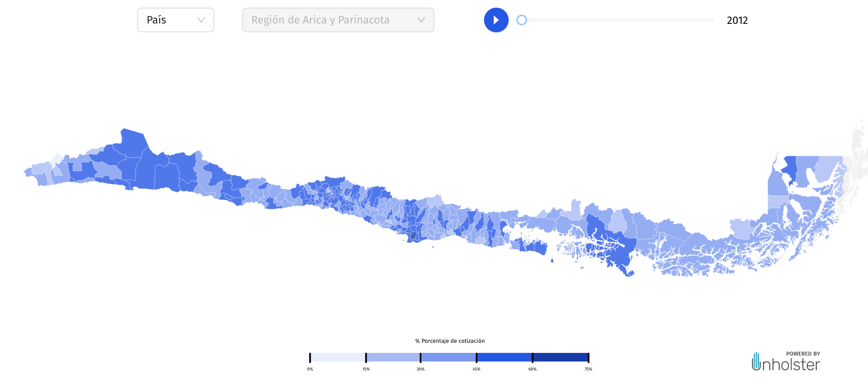Select the lightest 0%–15% legend swatch

tap(338, 357)
